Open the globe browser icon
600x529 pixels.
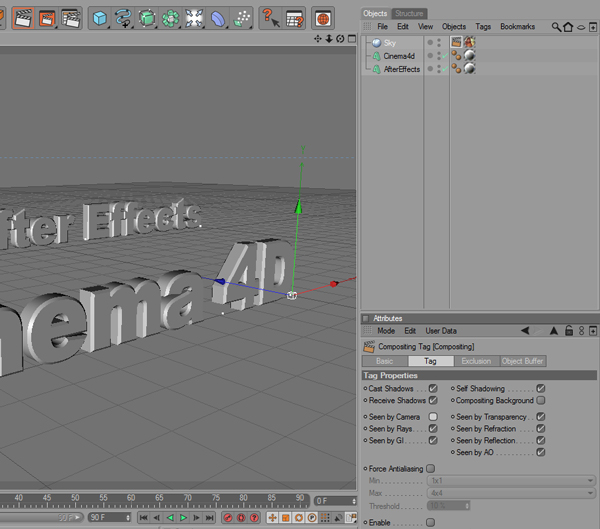(x=323, y=19)
